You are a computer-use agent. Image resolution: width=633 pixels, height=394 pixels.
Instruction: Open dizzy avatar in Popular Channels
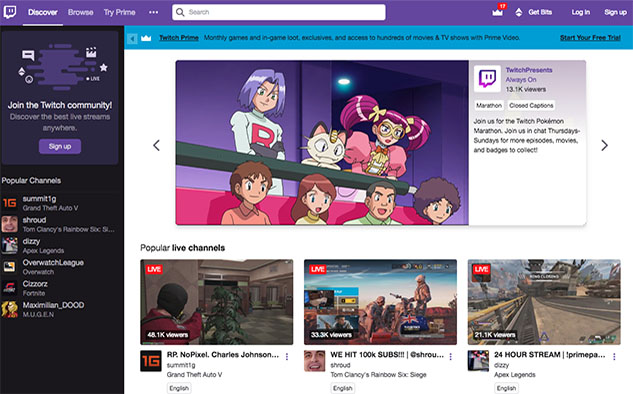pos(10,245)
